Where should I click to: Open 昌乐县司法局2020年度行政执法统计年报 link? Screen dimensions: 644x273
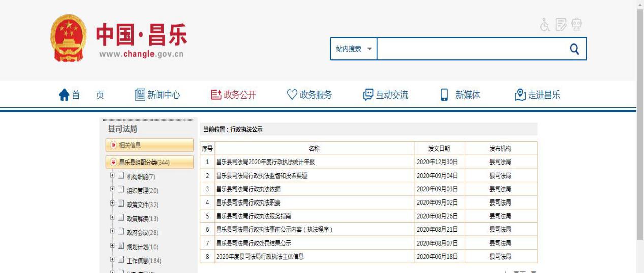click(269, 162)
